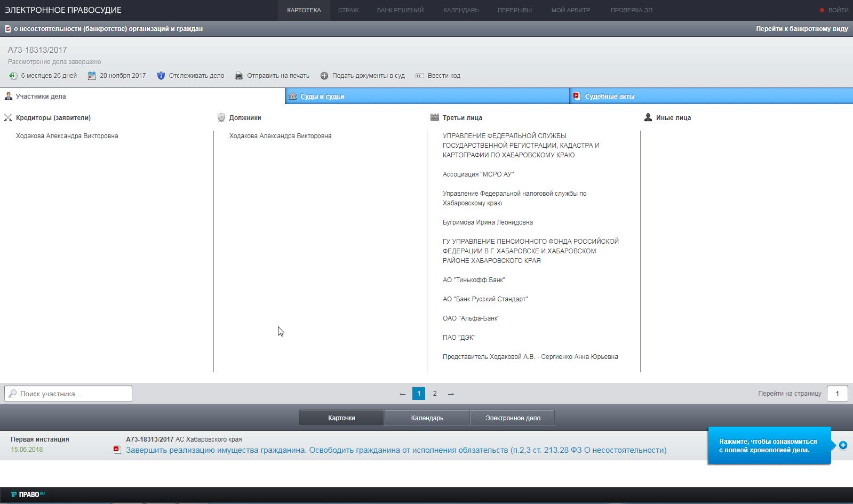
Task: Click the Ввести код icon
Action: 420,76
